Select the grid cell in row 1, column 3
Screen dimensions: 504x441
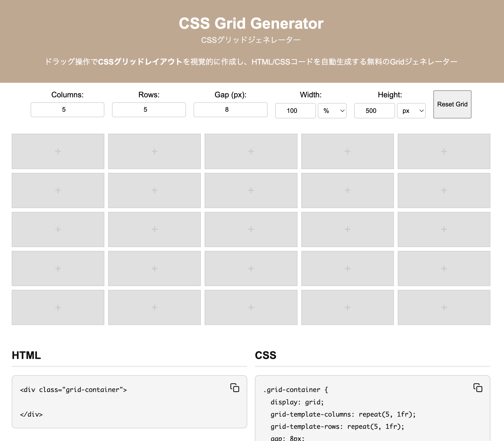tap(251, 151)
